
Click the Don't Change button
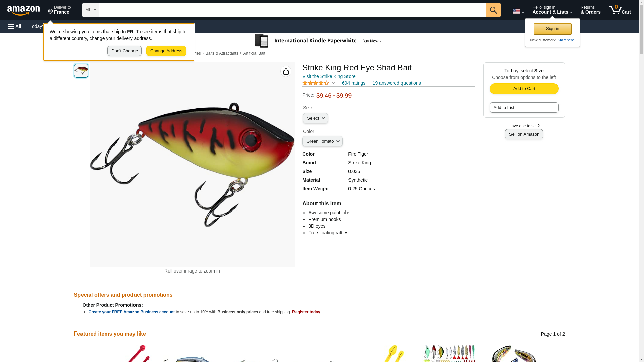coord(124,51)
